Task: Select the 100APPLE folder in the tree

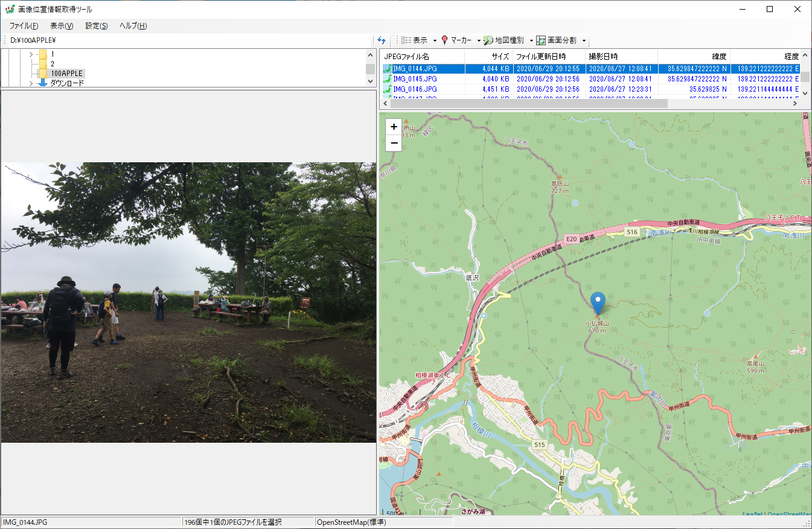Action: [66, 73]
